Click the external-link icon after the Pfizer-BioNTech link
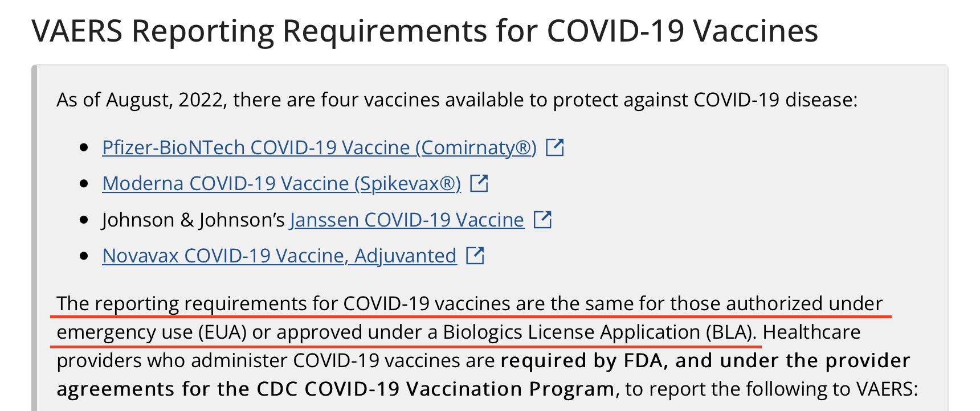The height and width of the screenshot is (411, 980). (555, 147)
